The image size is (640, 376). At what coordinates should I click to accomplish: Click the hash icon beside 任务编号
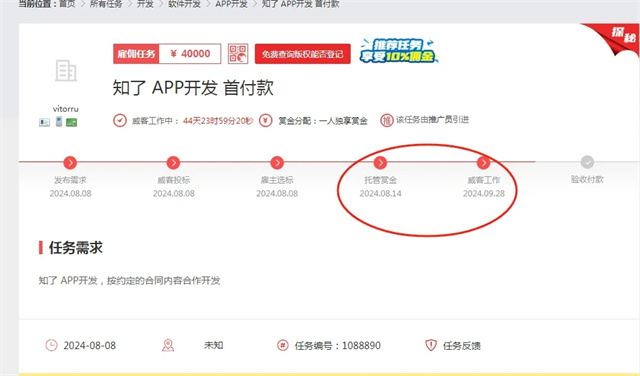282,345
